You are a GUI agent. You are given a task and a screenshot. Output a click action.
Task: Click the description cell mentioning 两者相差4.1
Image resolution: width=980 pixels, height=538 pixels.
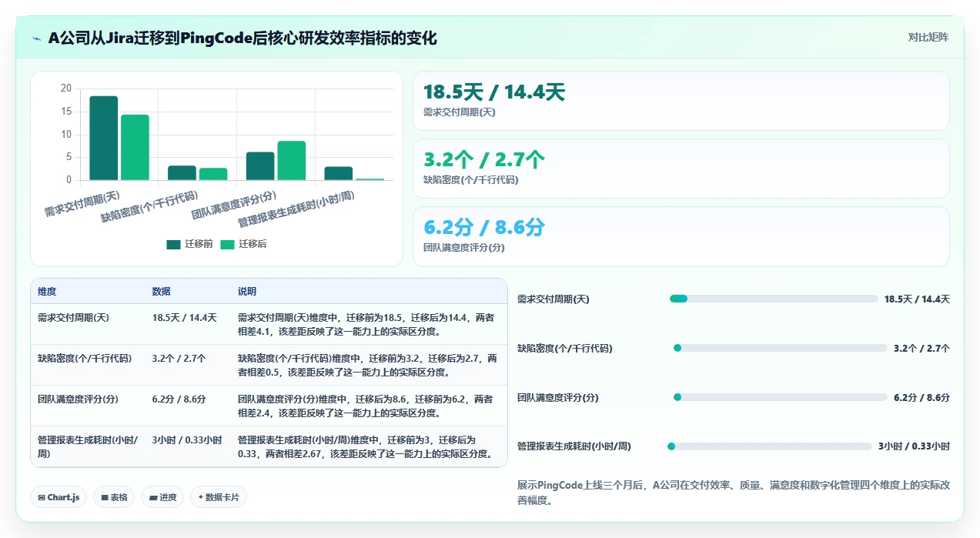click(367, 324)
